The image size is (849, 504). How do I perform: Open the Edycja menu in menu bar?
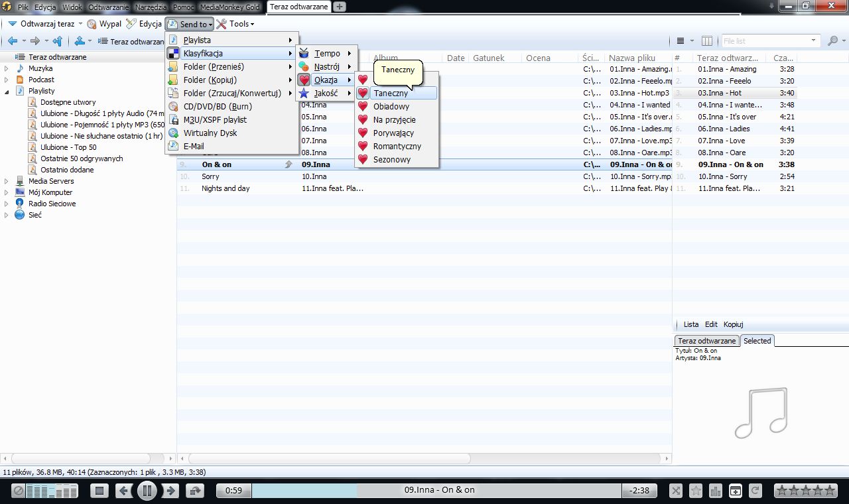[x=45, y=7]
